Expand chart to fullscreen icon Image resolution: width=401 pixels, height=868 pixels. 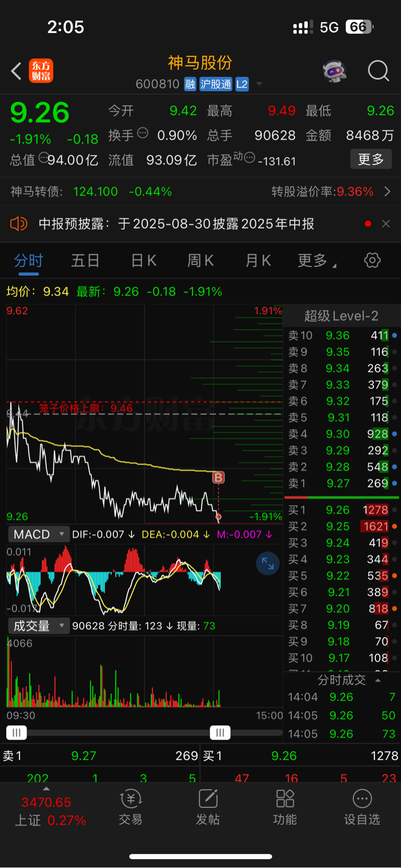[x=268, y=563]
